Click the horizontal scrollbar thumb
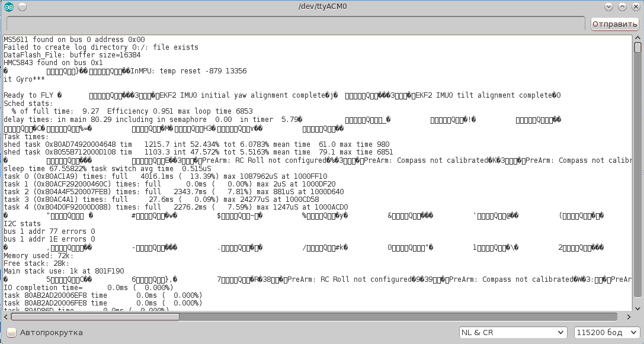 (95, 317)
